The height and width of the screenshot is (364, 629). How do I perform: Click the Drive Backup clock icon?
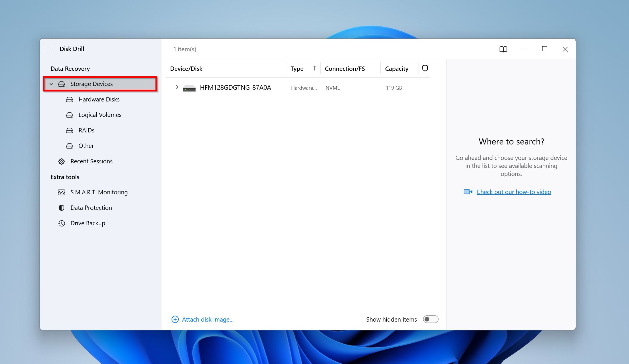pos(61,223)
